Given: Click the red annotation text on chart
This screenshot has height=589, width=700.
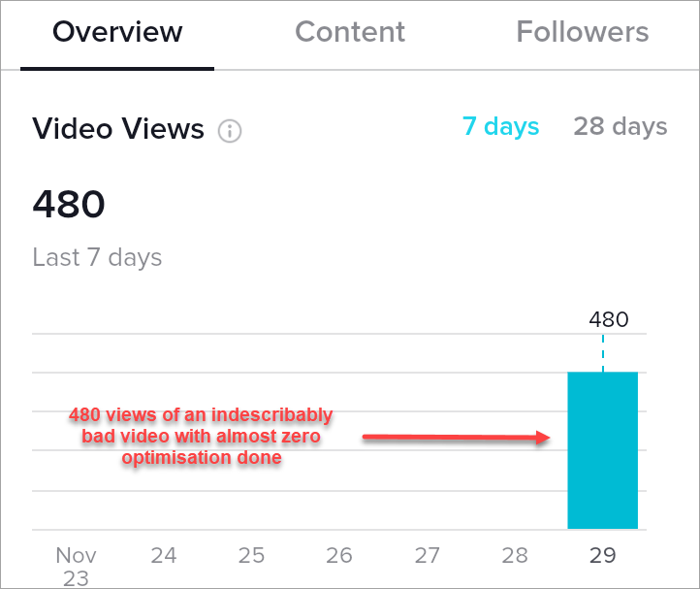Looking at the screenshot, I should tap(201, 437).
